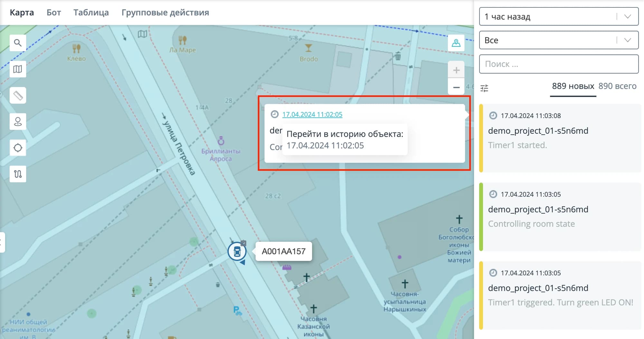Switch to the Таблица tab
The width and height of the screenshot is (644, 339).
[x=91, y=13]
